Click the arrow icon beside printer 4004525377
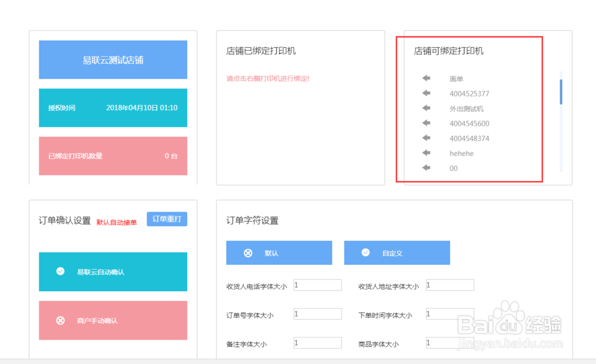Viewport: 596px width, 364px height. pos(427,93)
